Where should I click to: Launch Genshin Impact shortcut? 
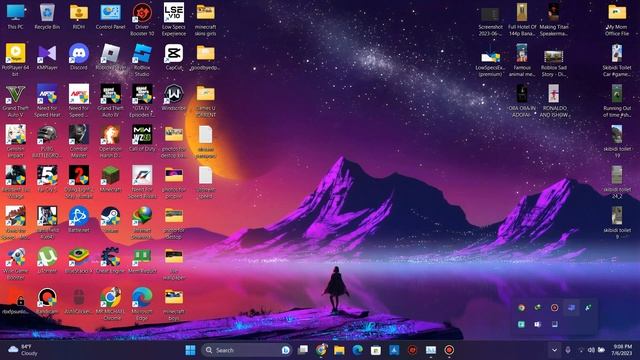click(16, 141)
